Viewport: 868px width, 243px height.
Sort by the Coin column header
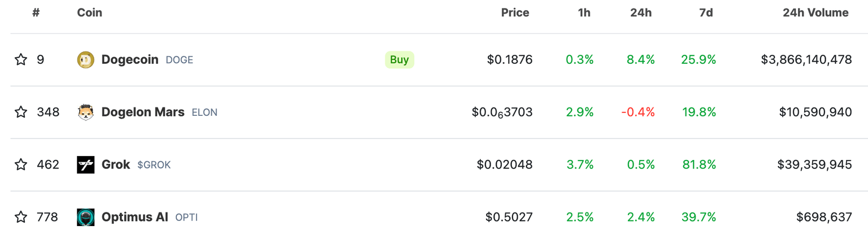90,12
